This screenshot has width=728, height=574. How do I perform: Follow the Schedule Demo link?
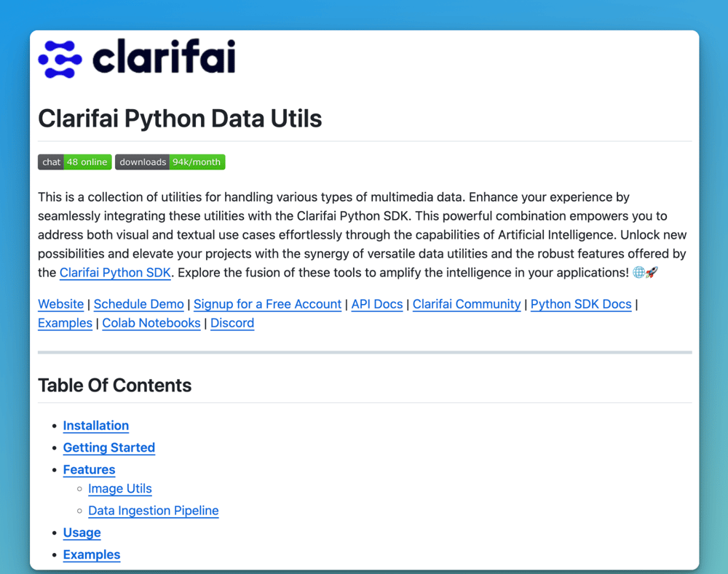[x=138, y=304]
